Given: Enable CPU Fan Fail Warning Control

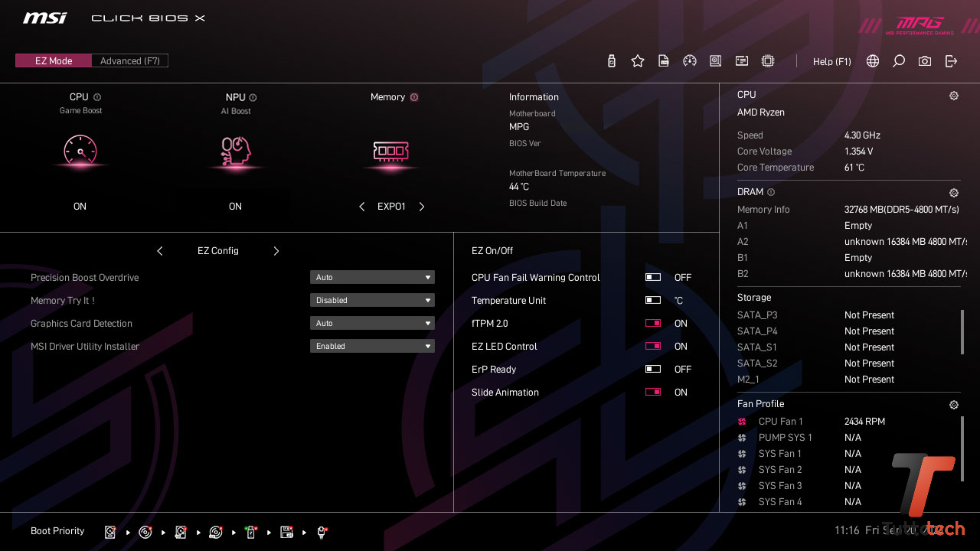Looking at the screenshot, I should (653, 278).
